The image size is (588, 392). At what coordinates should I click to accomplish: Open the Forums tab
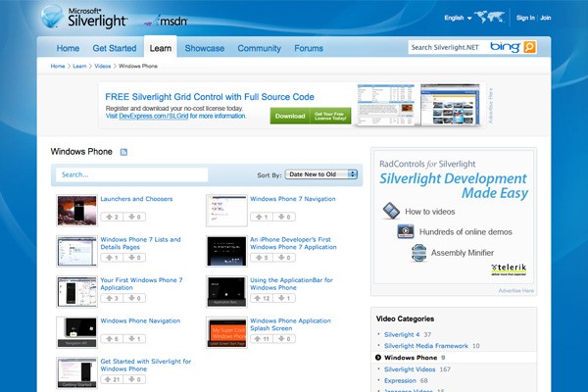pos(309,48)
